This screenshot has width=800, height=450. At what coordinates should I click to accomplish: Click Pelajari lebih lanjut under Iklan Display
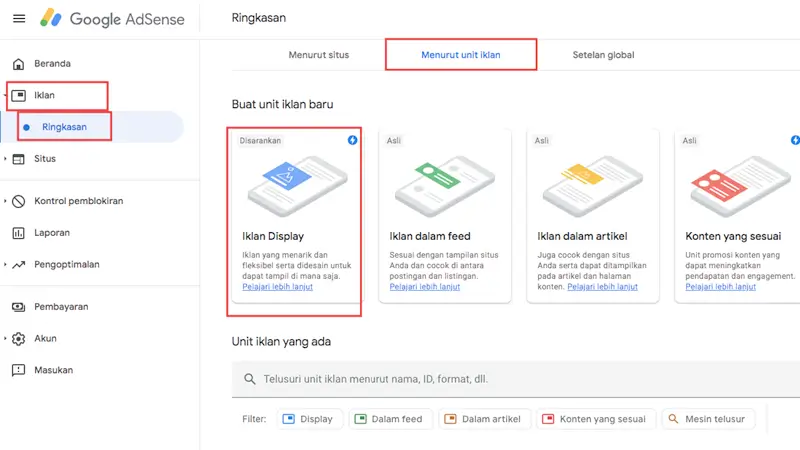pyautogui.click(x=278, y=287)
